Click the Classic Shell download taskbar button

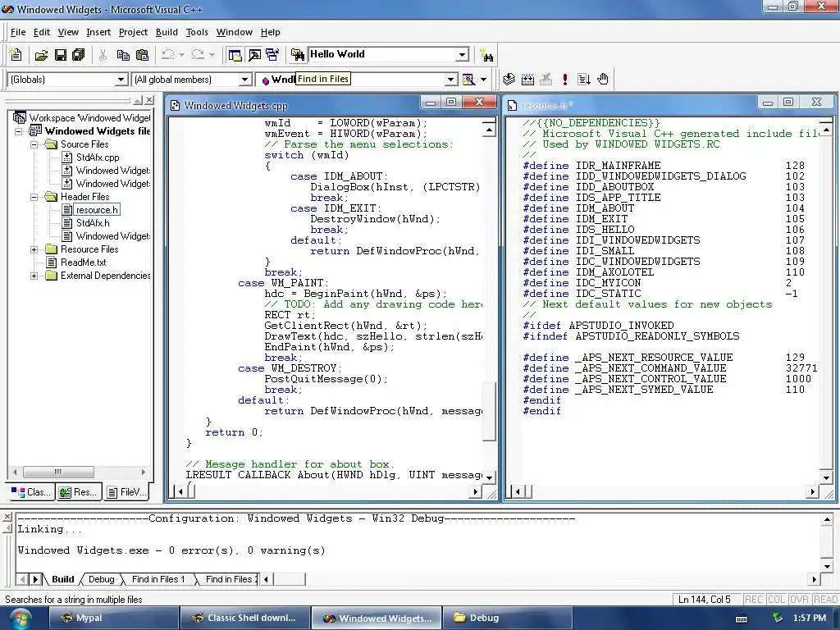[x=244, y=618]
